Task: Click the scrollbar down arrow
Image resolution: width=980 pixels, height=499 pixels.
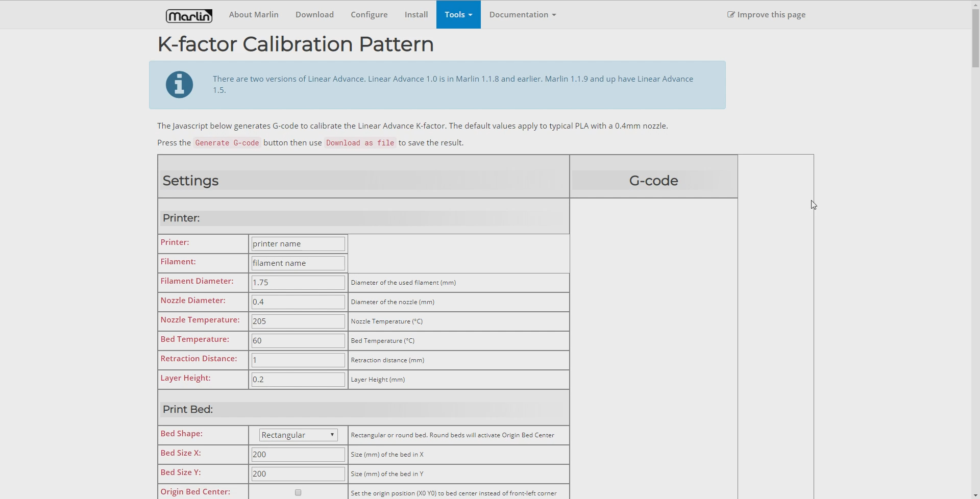Action: pos(975,495)
